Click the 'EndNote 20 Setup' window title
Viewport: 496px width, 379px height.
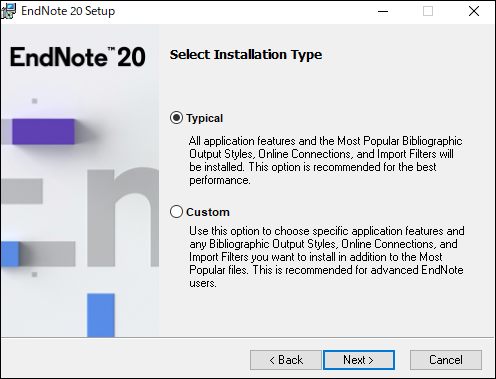(68, 11)
